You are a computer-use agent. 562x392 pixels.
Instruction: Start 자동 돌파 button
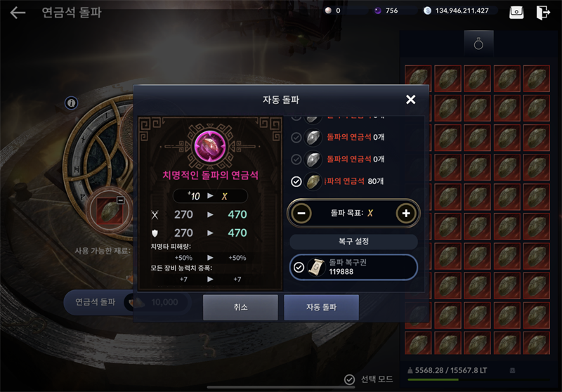pyautogui.click(x=321, y=308)
